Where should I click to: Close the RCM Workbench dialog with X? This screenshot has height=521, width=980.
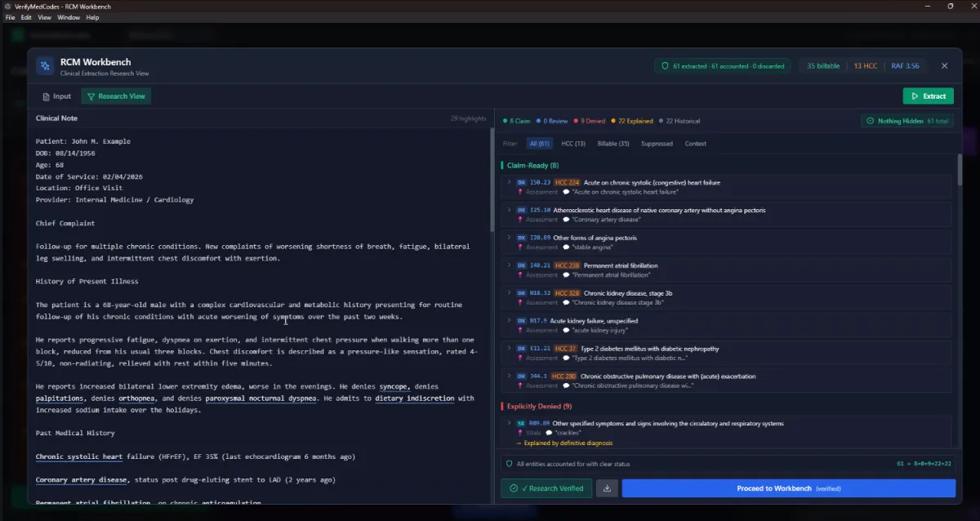click(945, 66)
